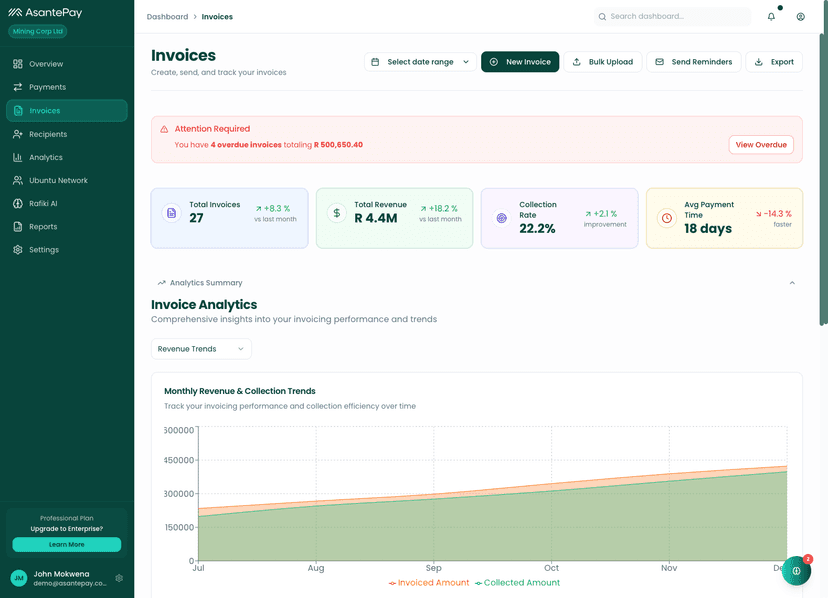Click View Overdue in the alert banner

760,144
